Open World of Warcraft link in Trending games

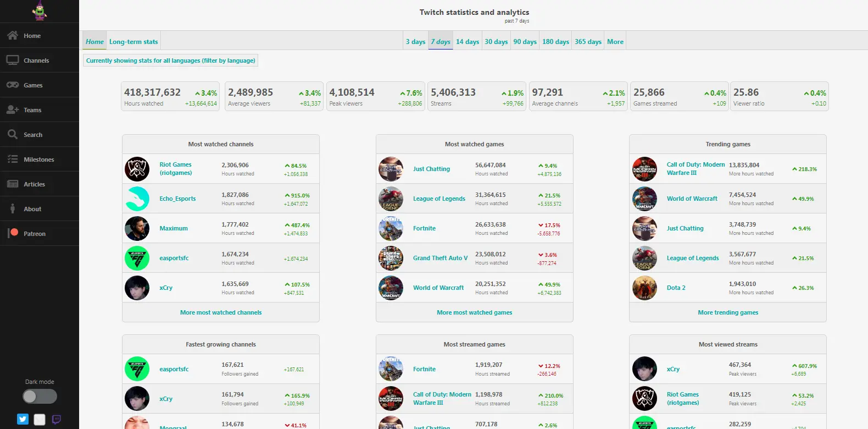[692, 199]
